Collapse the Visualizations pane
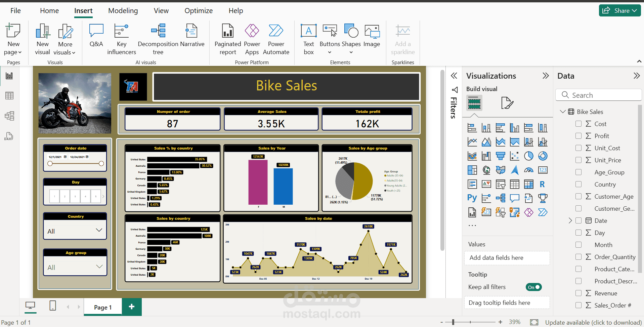 [546, 76]
